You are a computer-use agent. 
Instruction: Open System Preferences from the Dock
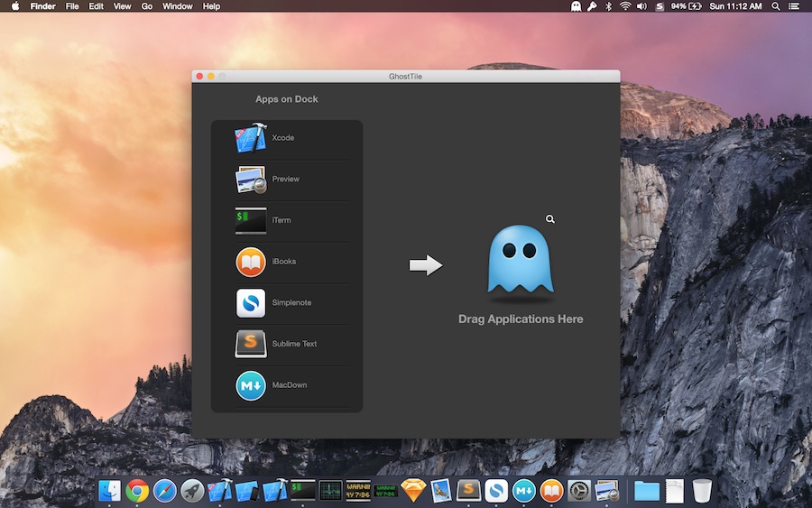(x=578, y=490)
